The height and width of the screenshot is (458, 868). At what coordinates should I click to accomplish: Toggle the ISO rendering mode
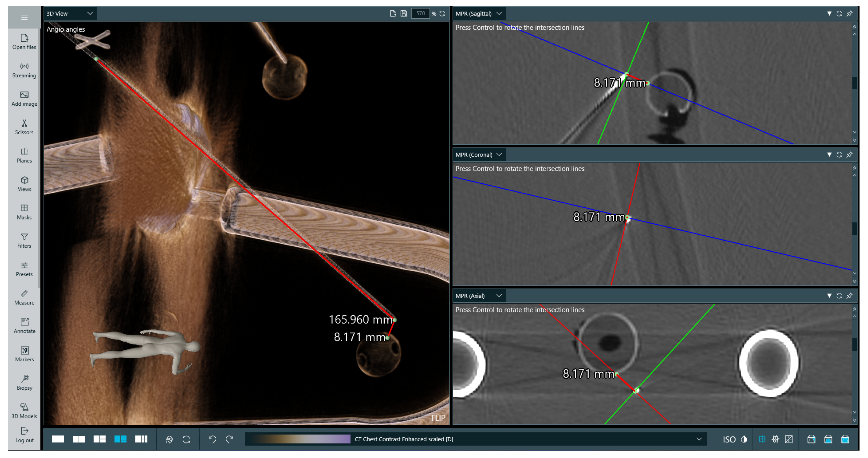(729, 439)
